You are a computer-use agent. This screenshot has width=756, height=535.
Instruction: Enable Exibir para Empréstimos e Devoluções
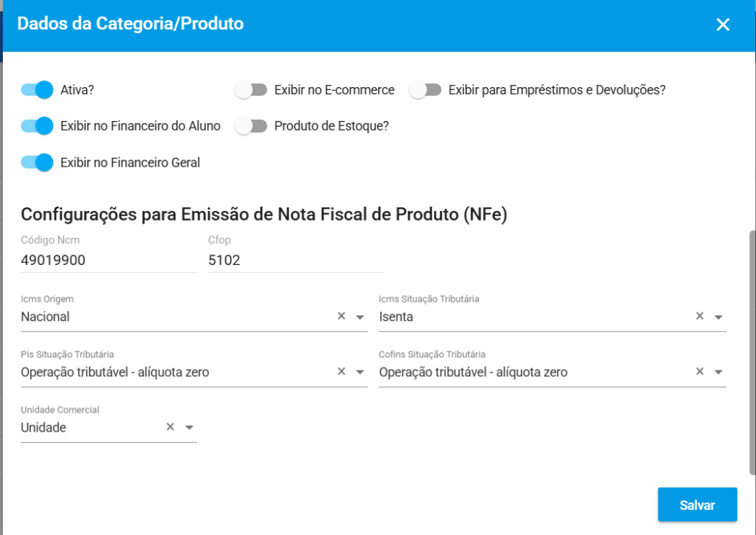[x=425, y=90]
